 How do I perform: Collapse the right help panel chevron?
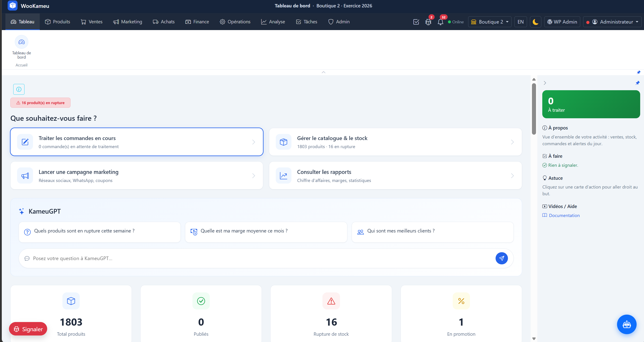545,83
